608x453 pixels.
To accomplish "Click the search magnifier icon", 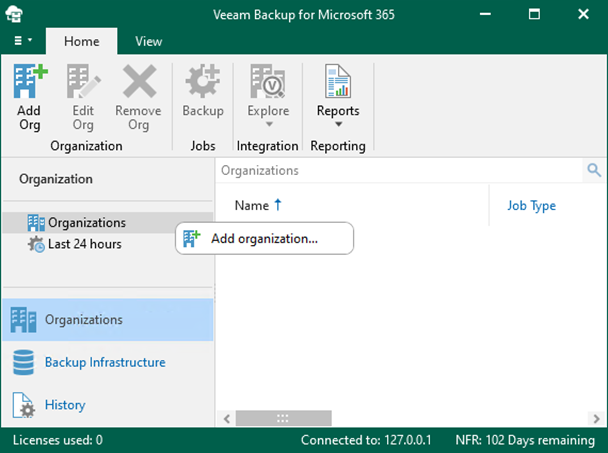I will 594,171.
